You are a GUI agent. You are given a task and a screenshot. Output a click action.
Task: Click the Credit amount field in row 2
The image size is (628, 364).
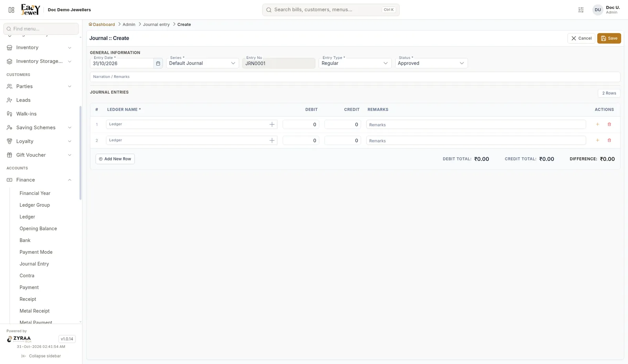click(343, 140)
